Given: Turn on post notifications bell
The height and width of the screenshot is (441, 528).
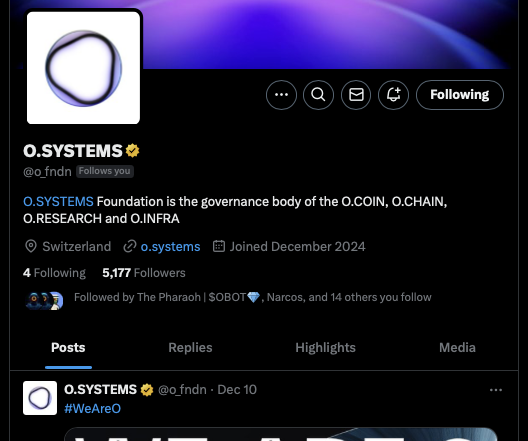Looking at the screenshot, I should tap(393, 95).
